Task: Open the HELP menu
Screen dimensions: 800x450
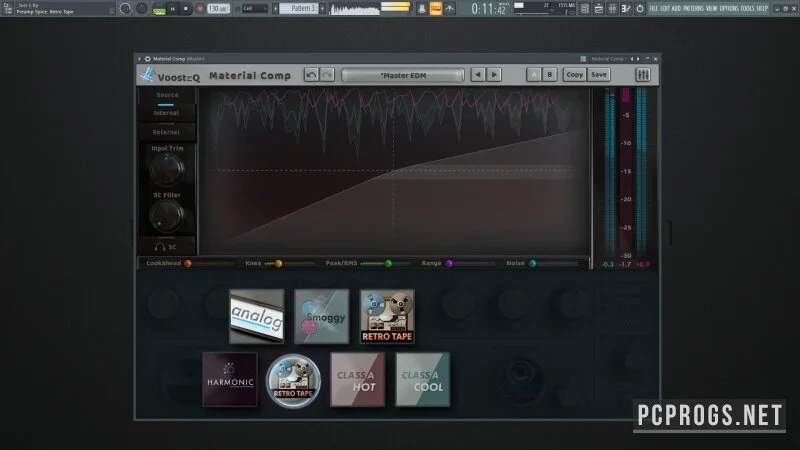Action: [762, 9]
